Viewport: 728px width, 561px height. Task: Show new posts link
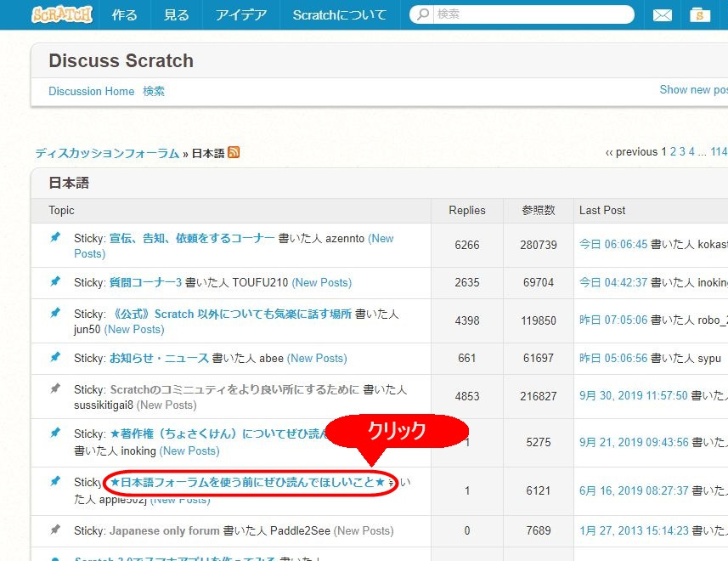pyautogui.click(x=694, y=89)
